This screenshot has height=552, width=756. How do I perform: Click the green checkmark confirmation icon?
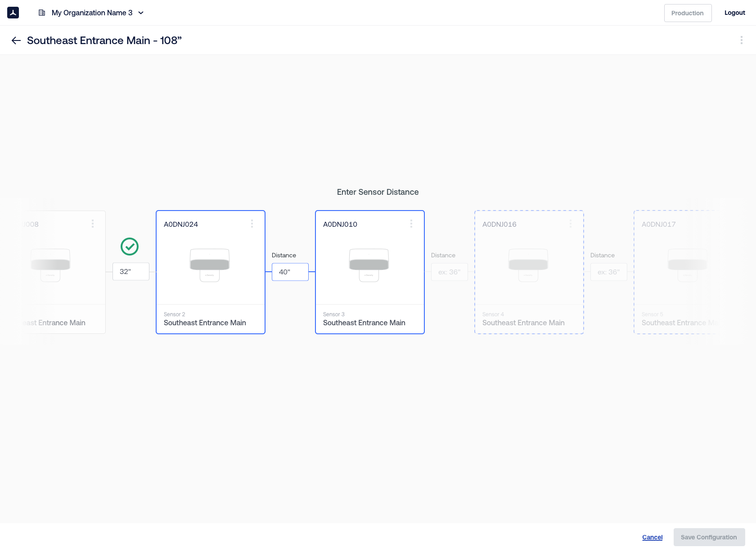pos(130,247)
